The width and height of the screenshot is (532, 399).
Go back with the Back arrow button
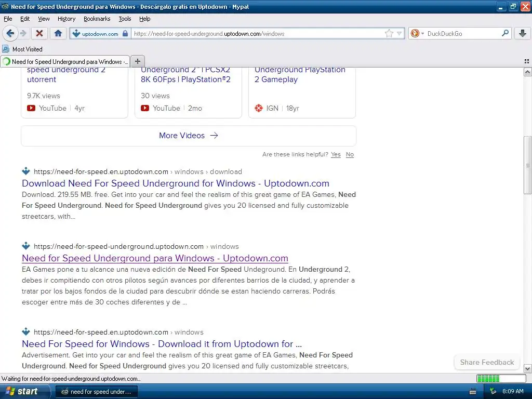coord(10,33)
